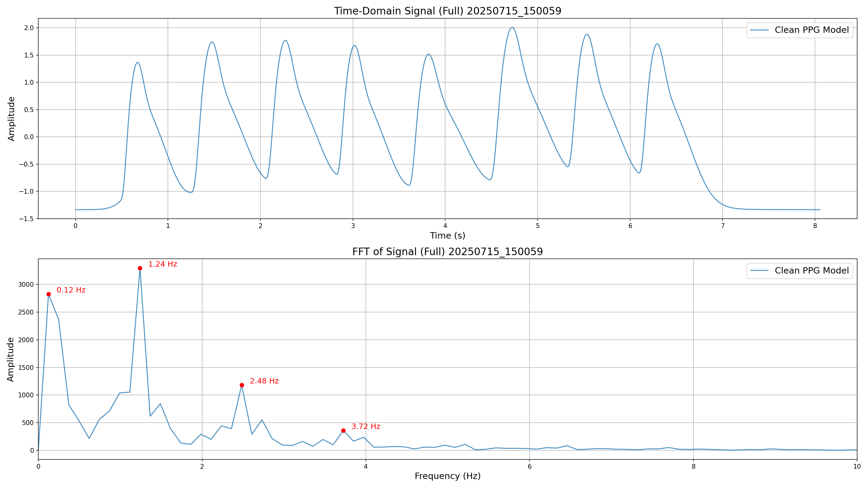Click the 3000 tick label on the FFT amplitude axis
Image resolution: width=868 pixels, height=488 pixels.
27,285
